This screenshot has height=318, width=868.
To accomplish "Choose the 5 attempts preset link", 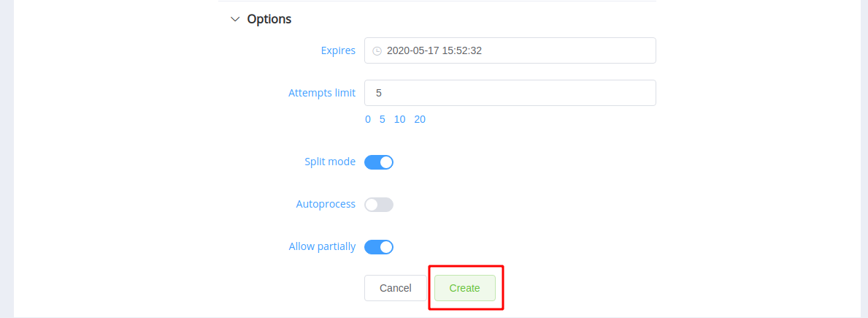I will 382,120.
